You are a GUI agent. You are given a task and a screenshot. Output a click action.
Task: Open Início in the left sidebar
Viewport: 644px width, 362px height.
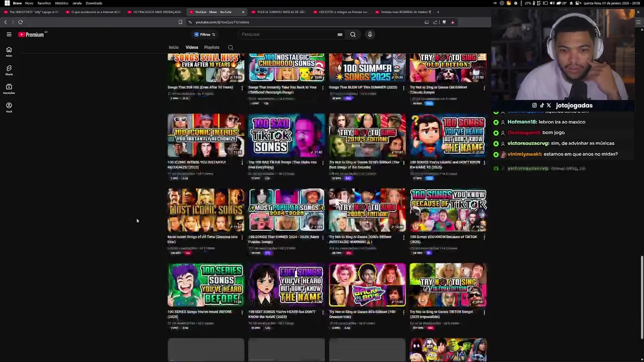click(9, 52)
